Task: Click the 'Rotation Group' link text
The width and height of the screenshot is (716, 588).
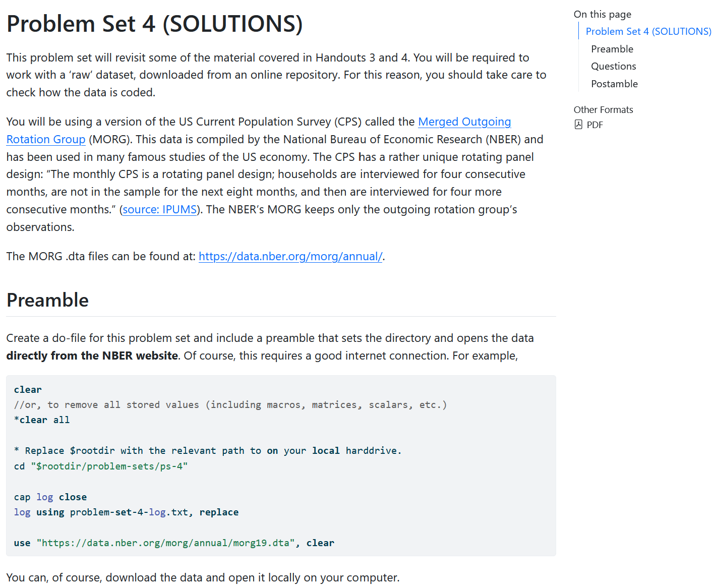Action: (x=46, y=140)
